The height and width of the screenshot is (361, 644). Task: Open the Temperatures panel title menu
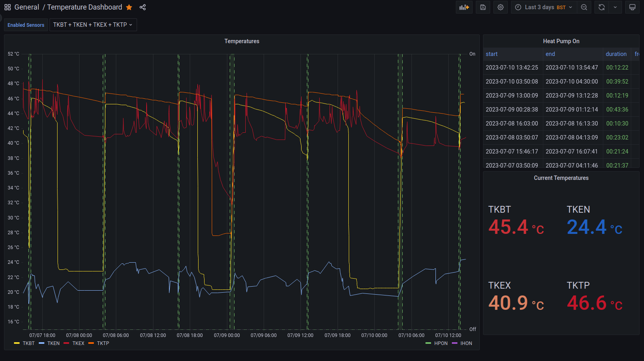[x=242, y=41]
